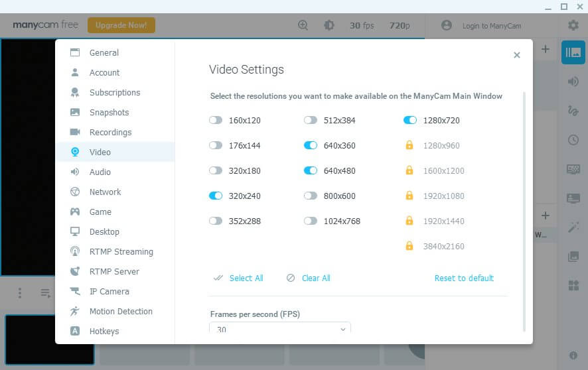Enable the 320x180 resolution

216,171
